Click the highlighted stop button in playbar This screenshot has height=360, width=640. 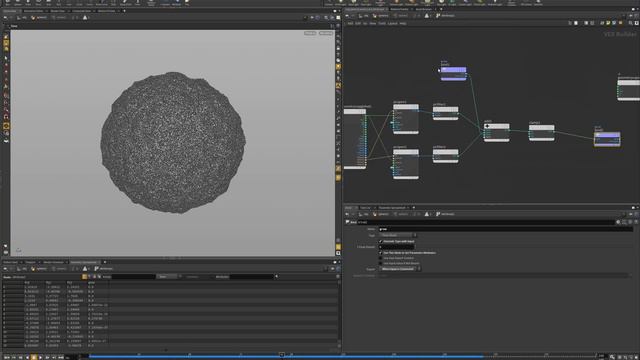pyautogui.click(x=34, y=357)
